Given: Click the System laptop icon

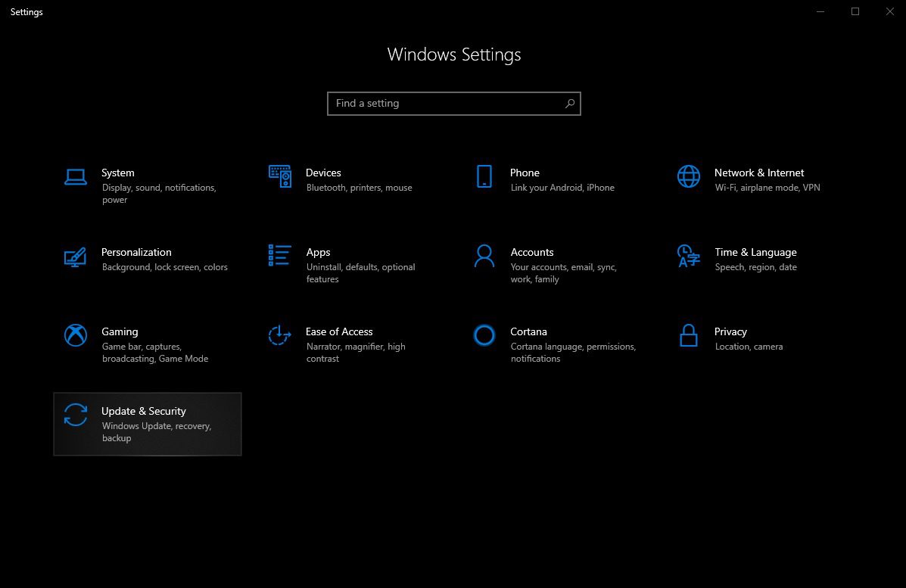Looking at the screenshot, I should 76,176.
